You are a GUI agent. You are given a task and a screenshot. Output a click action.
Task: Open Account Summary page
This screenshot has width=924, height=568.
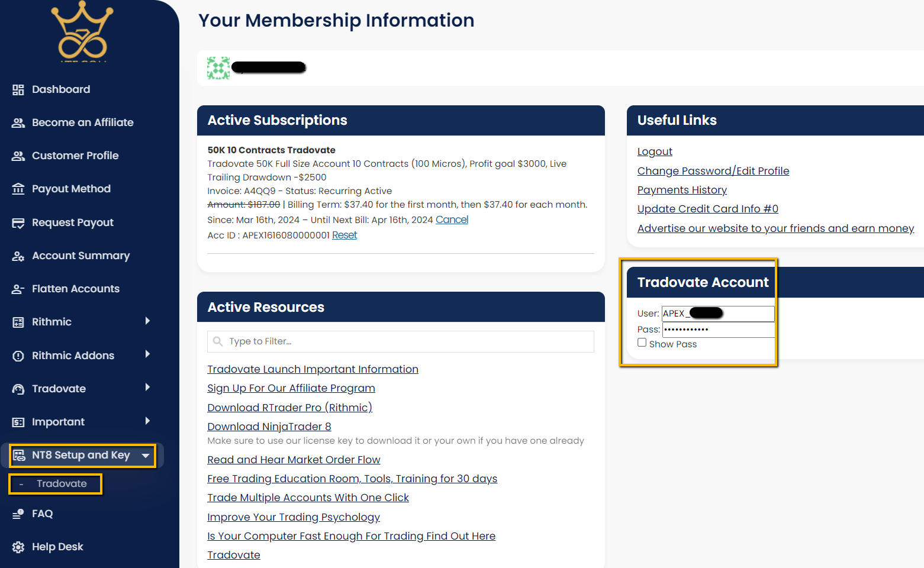click(81, 256)
